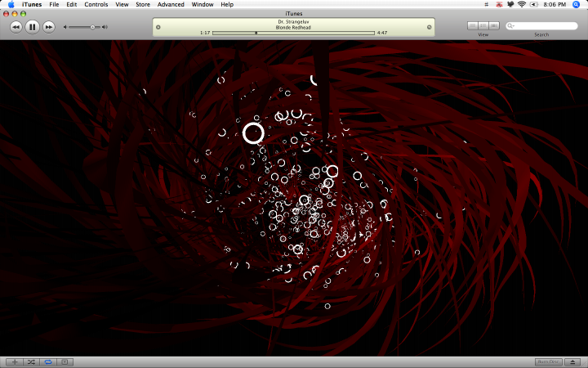The height and width of the screenshot is (368, 588).
Task: Close iTunes window with red button
Action: coord(6,14)
